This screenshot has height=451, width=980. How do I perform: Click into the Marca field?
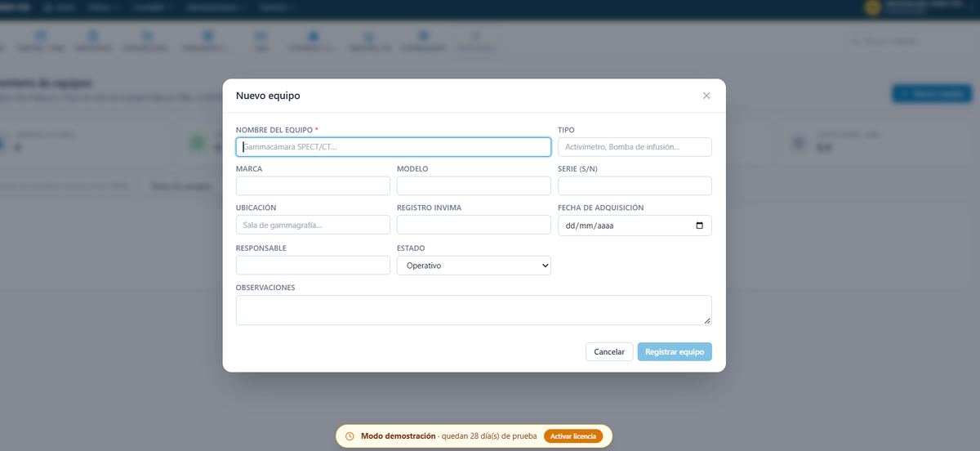click(x=313, y=185)
